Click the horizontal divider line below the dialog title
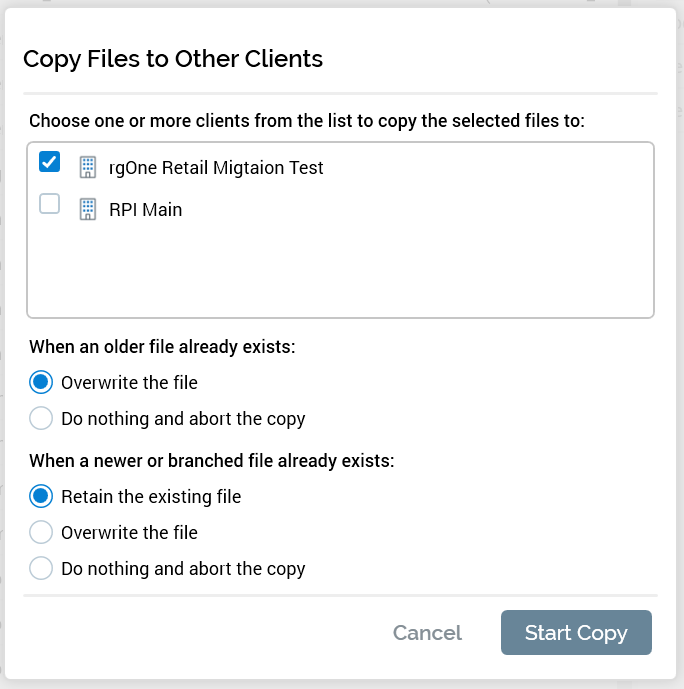This screenshot has width=684, height=689. [340, 93]
